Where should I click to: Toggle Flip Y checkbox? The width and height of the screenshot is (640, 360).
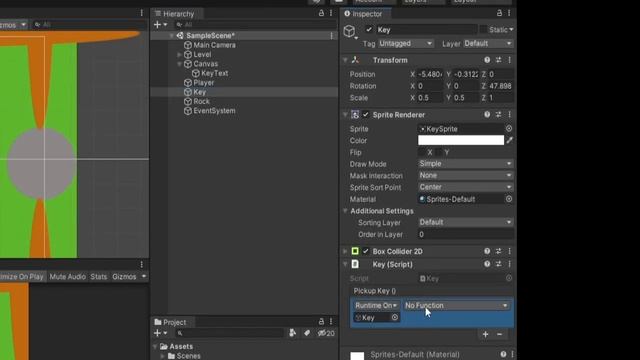439,152
